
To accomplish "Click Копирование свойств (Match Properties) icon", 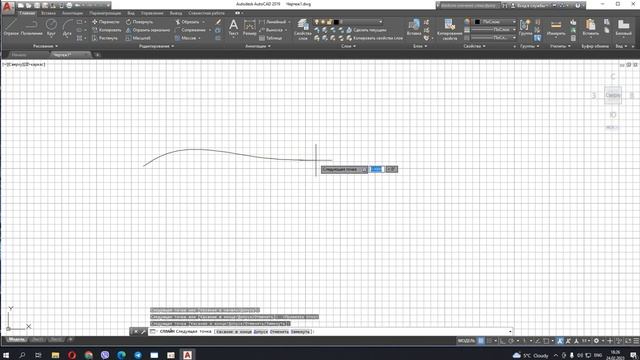I will pyautogui.click(x=449, y=29).
